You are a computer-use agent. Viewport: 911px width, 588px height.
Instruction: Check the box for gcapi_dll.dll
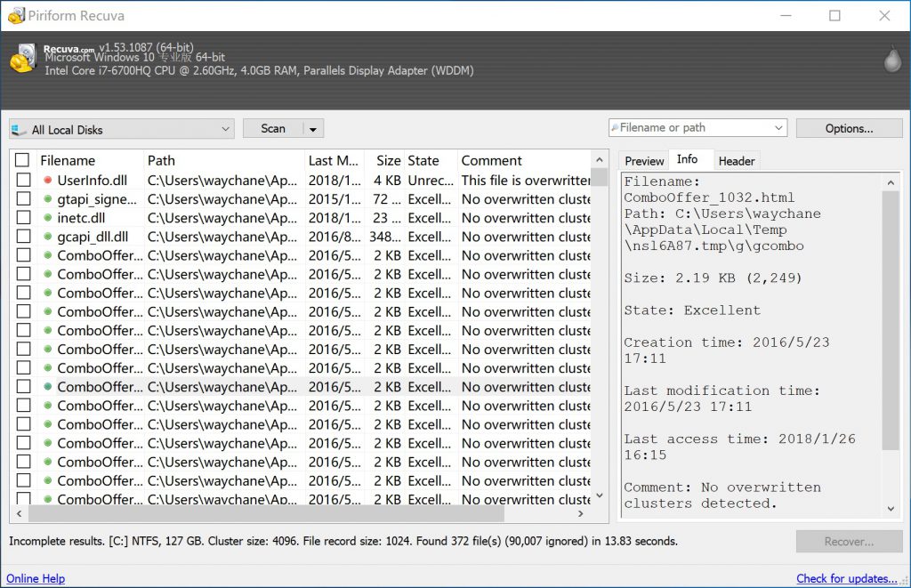tap(23, 237)
